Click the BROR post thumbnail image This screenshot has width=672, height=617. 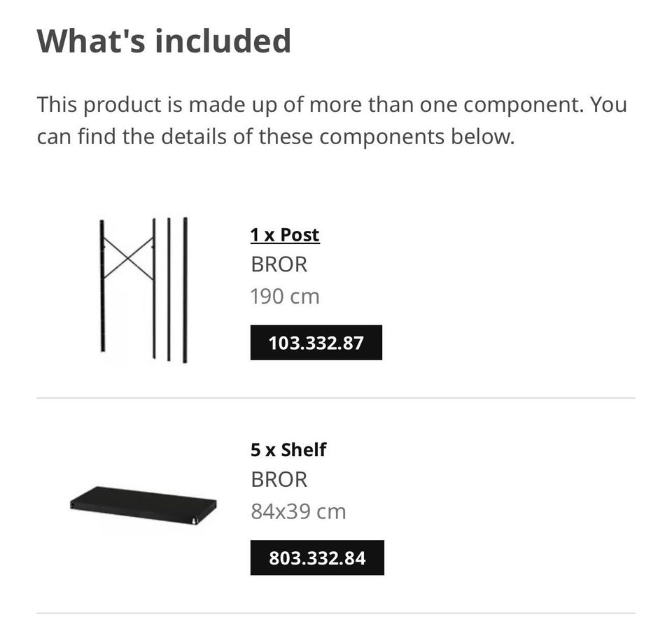pyautogui.click(x=143, y=289)
